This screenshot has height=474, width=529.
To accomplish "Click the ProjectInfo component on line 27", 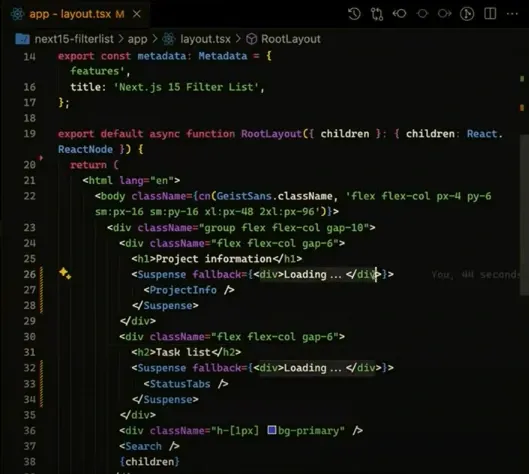I will (183, 290).
